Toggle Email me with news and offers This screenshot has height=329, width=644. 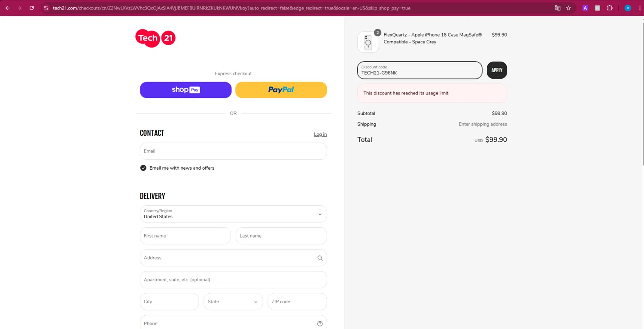pos(143,168)
